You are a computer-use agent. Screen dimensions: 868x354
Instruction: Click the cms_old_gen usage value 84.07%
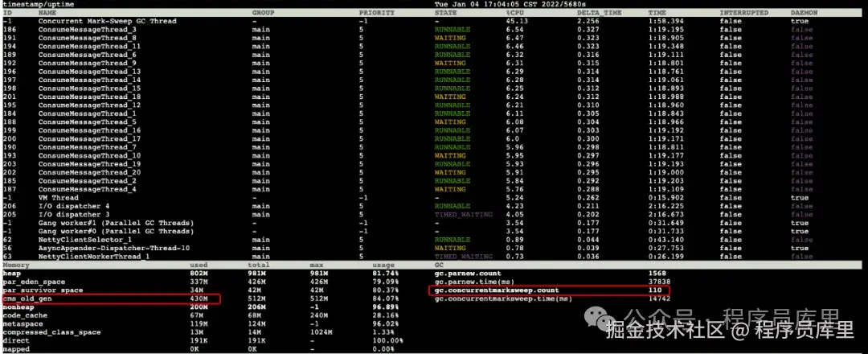pyautogui.click(x=385, y=298)
